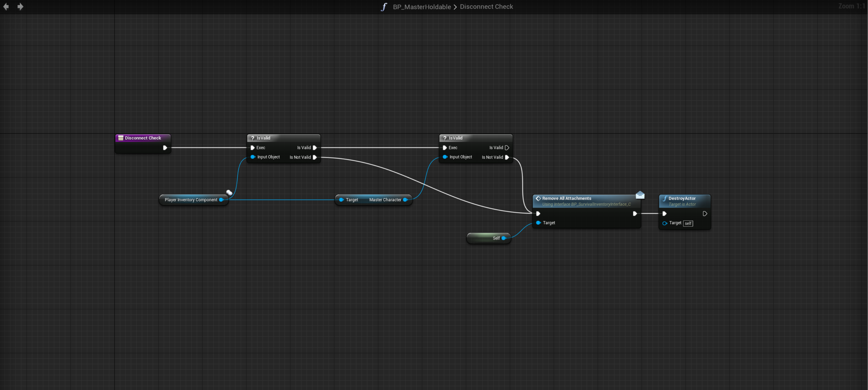Click the Disconnect Check entry node icon
The image size is (868, 390).
121,138
